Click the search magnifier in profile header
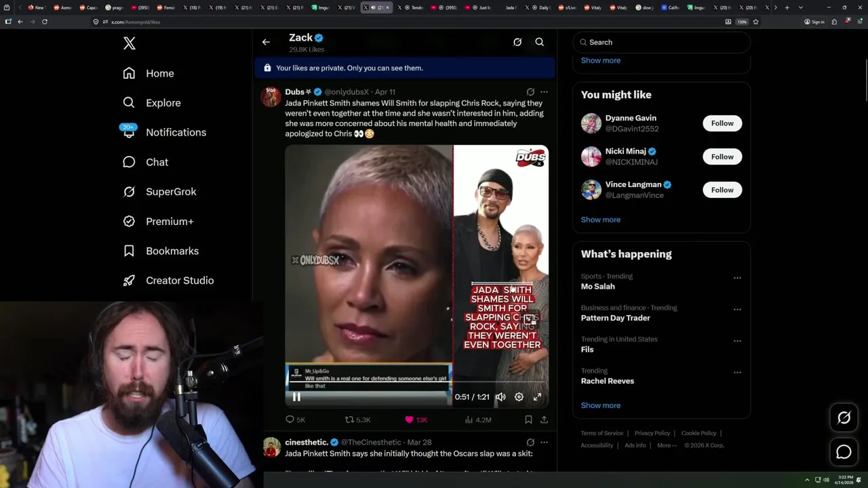This screenshot has height=488, width=868. tap(540, 42)
